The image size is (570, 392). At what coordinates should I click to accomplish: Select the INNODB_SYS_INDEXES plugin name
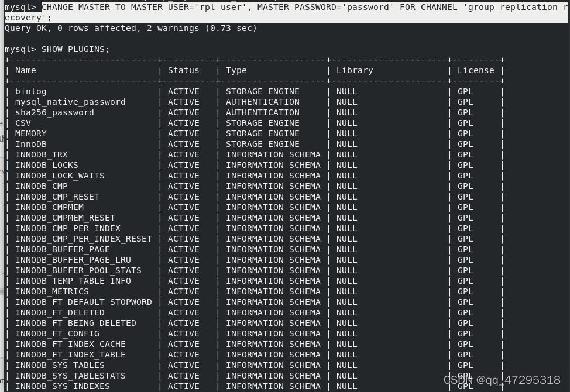coord(62,387)
